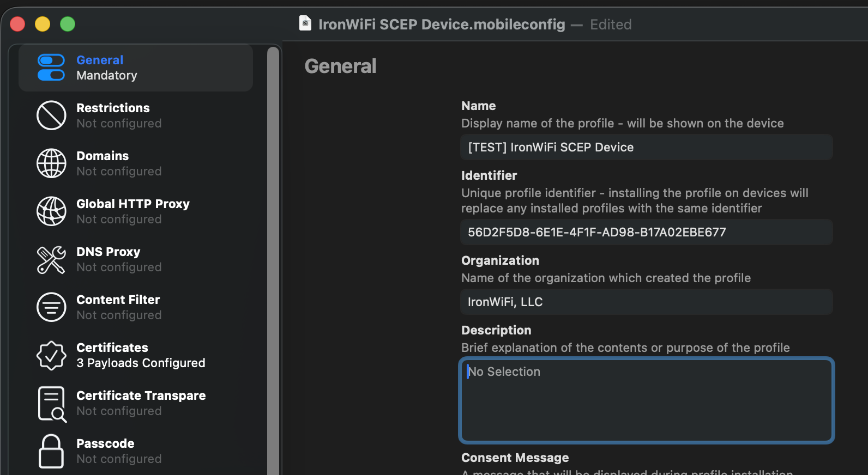Click the Passcode padlock icon
This screenshot has height=475, width=868.
(x=51, y=451)
